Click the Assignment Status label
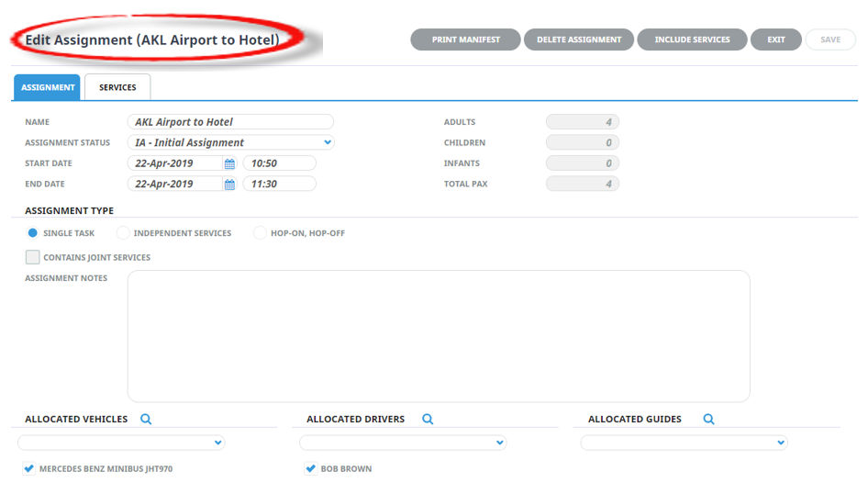The image size is (868, 494). [x=68, y=143]
